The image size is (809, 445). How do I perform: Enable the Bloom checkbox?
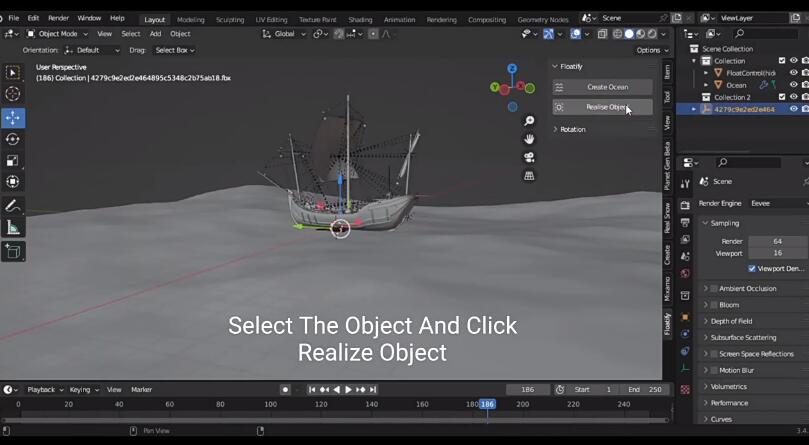(x=714, y=305)
